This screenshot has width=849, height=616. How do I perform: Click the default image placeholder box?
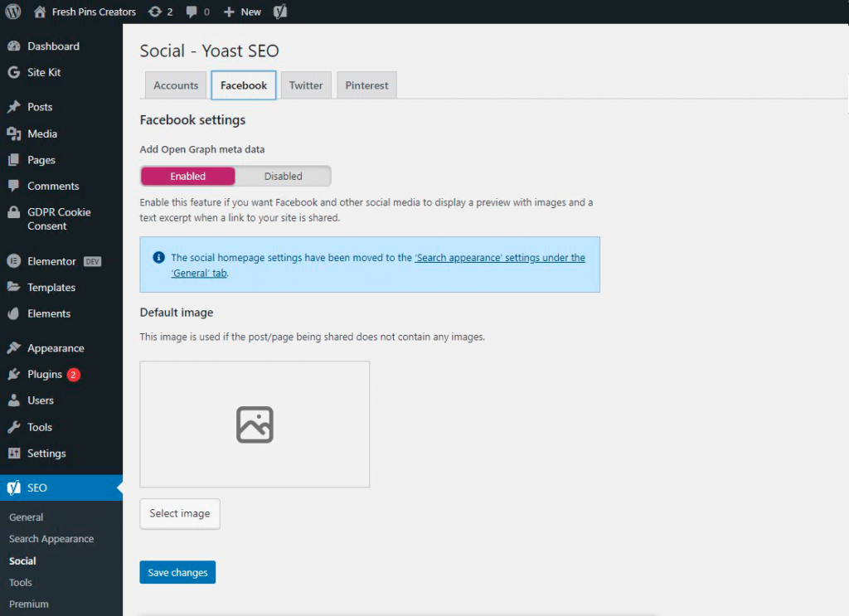click(x=255, y=424)
